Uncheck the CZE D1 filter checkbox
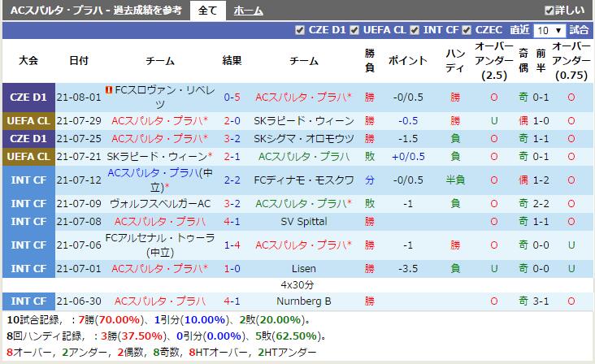This screenshot has width=595, height=364. (x=300, y=30)
